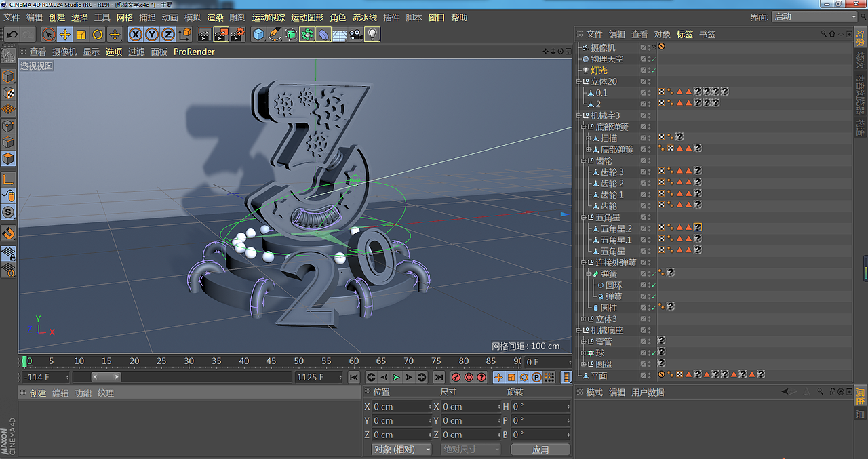
Task: Click the Render to Picture Viewer icon
Action: click(x=221, y=35)
